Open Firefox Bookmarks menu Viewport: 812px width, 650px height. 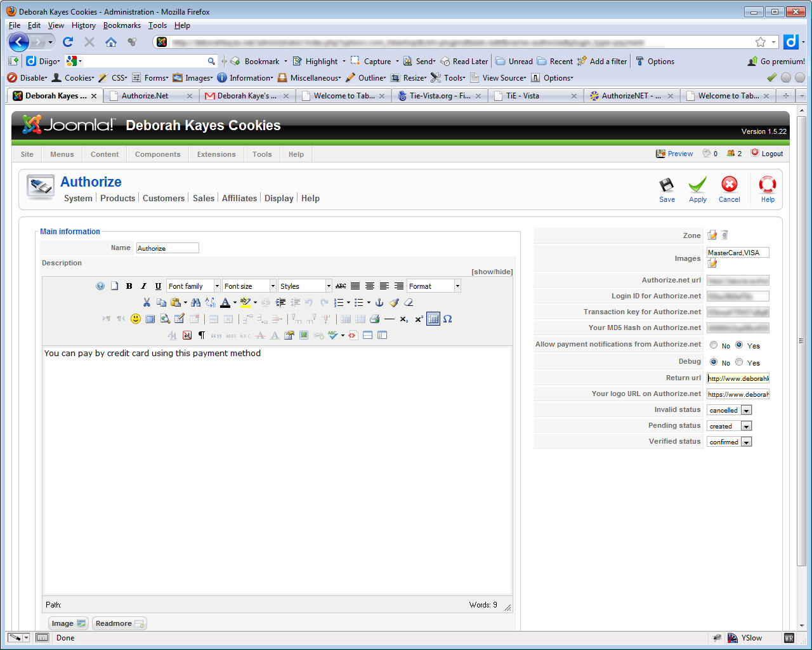tap(122, 25)
